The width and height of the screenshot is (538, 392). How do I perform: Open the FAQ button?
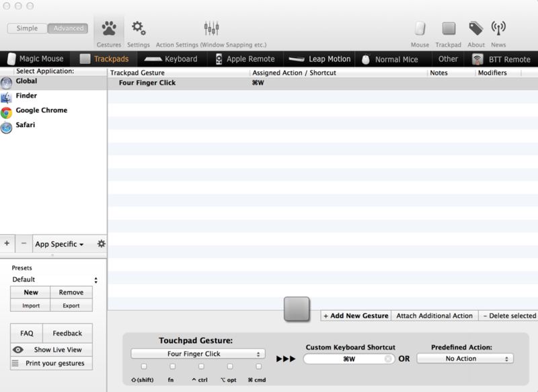27,333
